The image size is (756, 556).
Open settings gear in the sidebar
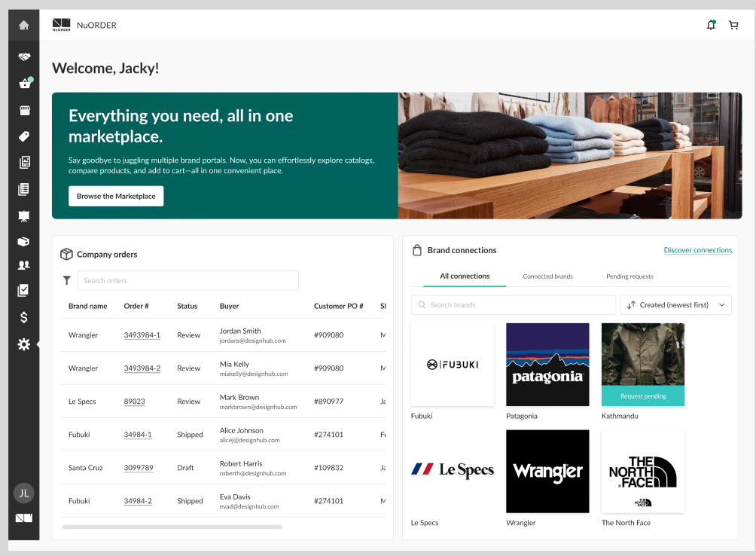click(x=24, y=344)
